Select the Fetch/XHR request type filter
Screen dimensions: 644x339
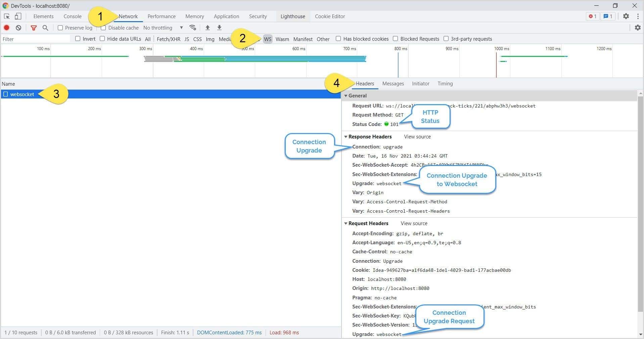coord(168,39)
